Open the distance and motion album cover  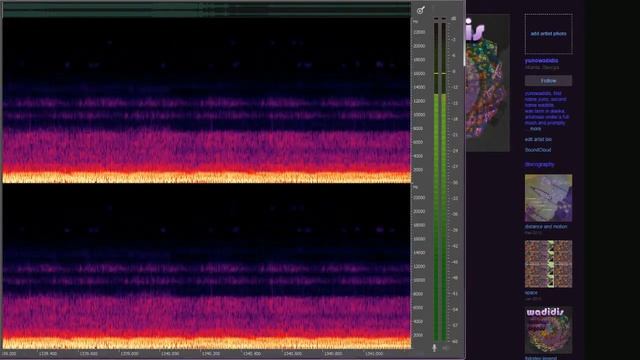(x=549, y=198)
